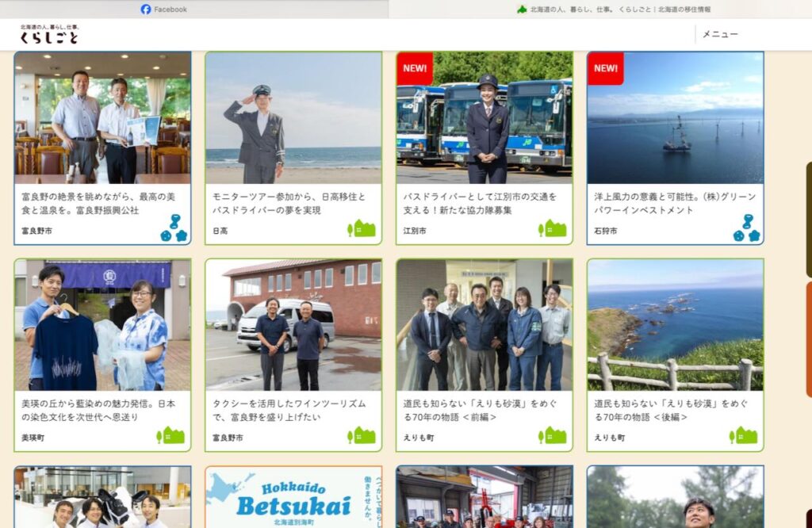
Task: Click green house icon on えりも砂漠 前編 card
Action: pos(552,436)
